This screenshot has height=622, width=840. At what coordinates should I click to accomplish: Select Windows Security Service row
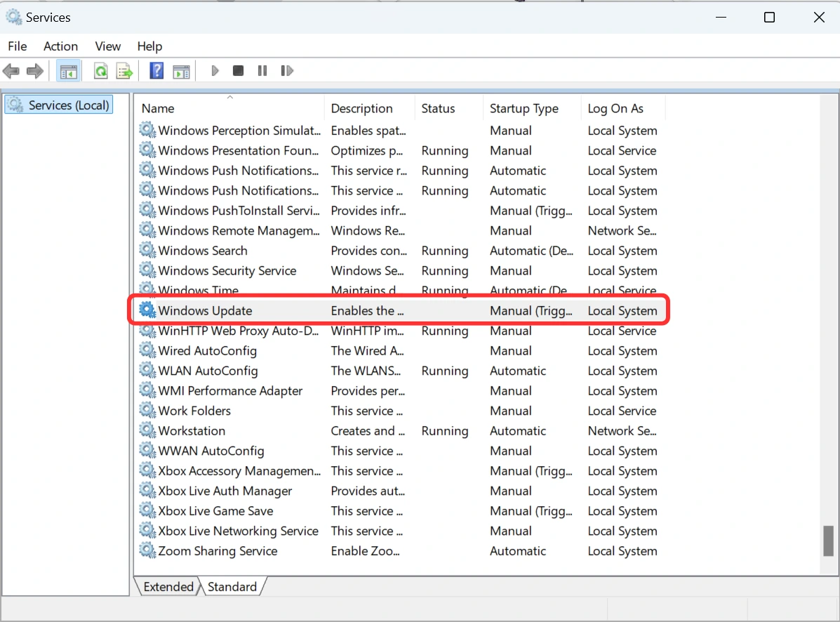click(x=399, y=270)
